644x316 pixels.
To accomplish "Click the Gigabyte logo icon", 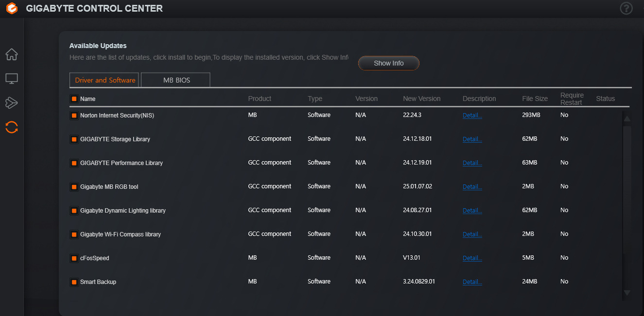I will (x=12, y=8).
